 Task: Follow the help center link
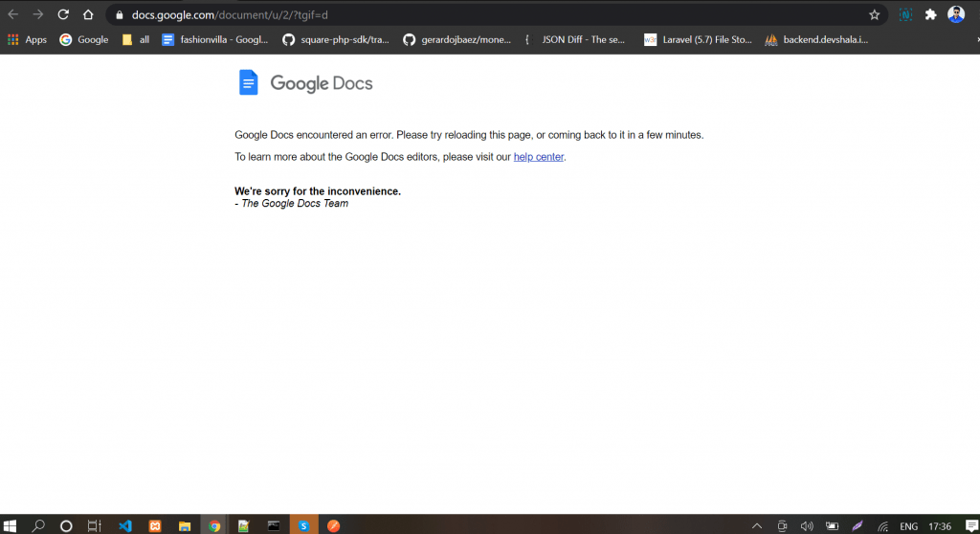pos(539,157)
